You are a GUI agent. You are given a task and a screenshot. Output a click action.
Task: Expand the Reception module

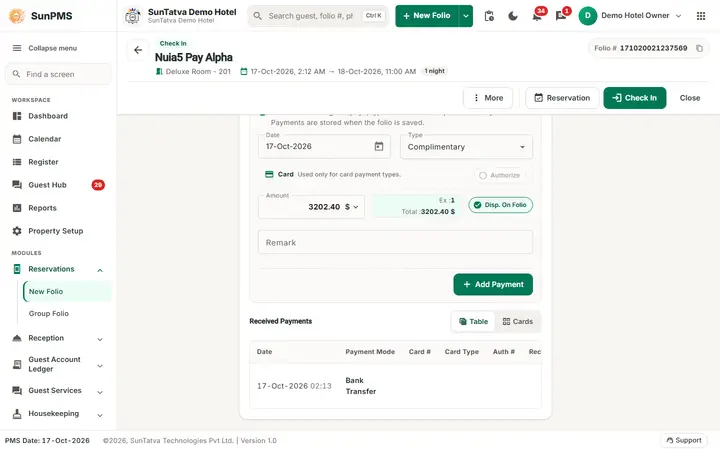point(100,339)
